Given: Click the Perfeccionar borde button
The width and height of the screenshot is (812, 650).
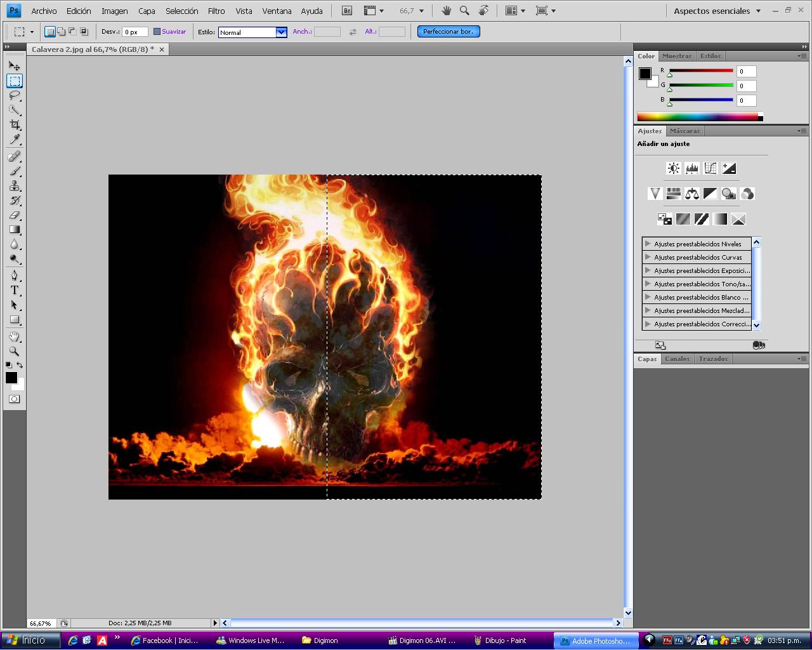Looking at the screenshot, I should (x=449, y=31).
